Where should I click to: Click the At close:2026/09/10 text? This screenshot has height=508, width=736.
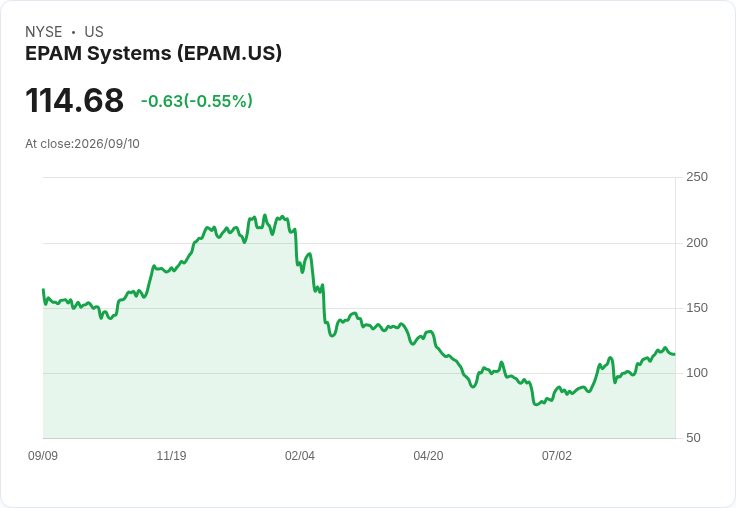pos(82,144)
